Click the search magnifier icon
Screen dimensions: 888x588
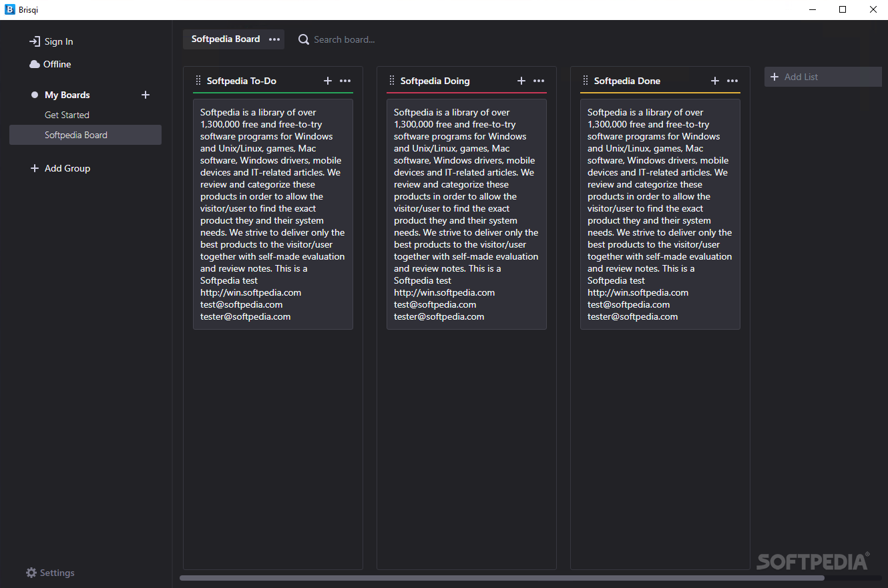304,39
